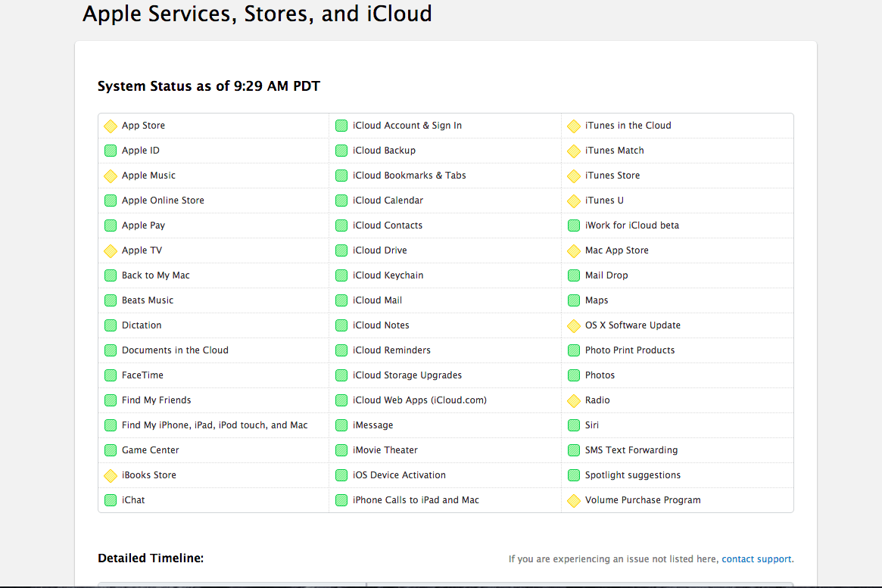Screen dimensions: 882x588
Task: Click the yellow diamond icon next to Apple TV
Action: click(x=111, y=250)
